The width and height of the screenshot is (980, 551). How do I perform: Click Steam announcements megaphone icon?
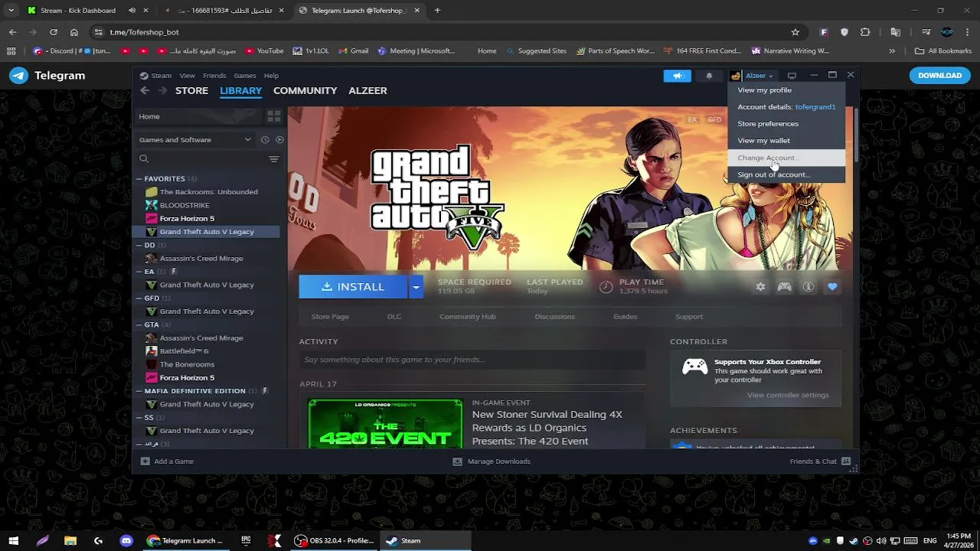678,76
